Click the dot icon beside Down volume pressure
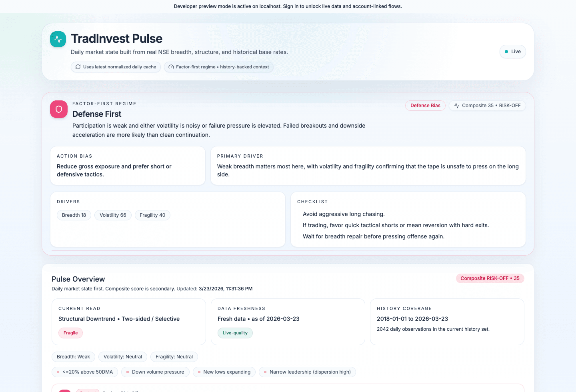The height and width of the screenshot is (392, 576). coord(127,372)
